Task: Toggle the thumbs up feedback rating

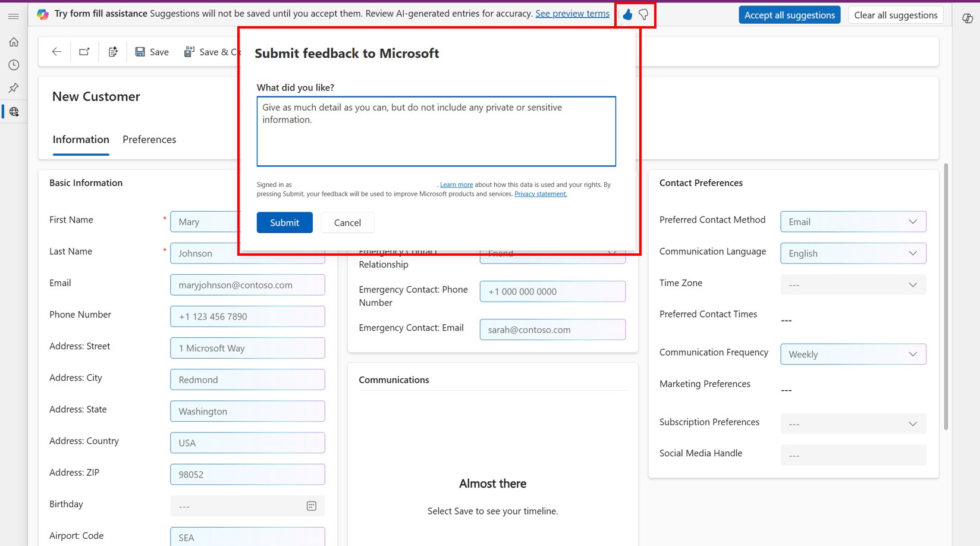Action: [627, 15]
